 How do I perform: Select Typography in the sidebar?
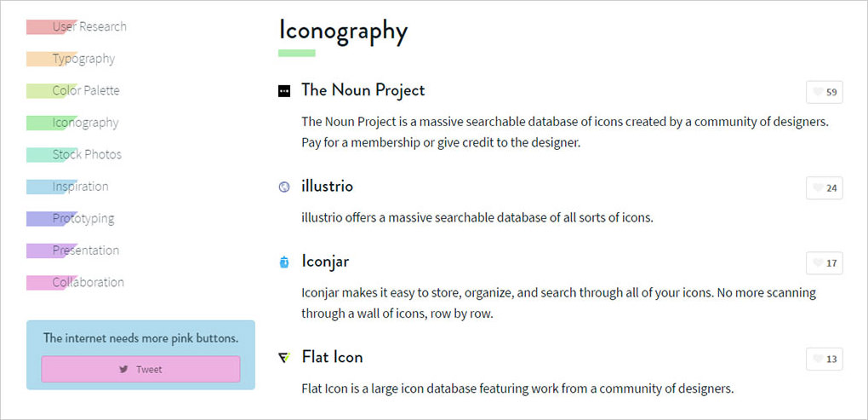[x=83, y=59]
